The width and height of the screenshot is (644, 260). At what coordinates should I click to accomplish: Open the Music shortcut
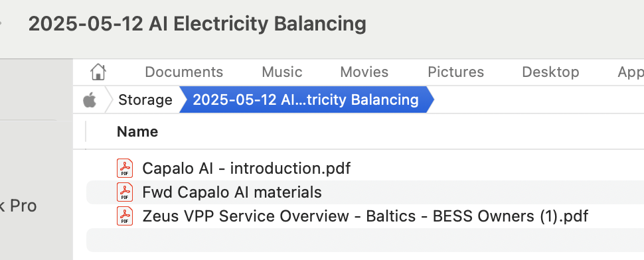[x=282, y=72]
